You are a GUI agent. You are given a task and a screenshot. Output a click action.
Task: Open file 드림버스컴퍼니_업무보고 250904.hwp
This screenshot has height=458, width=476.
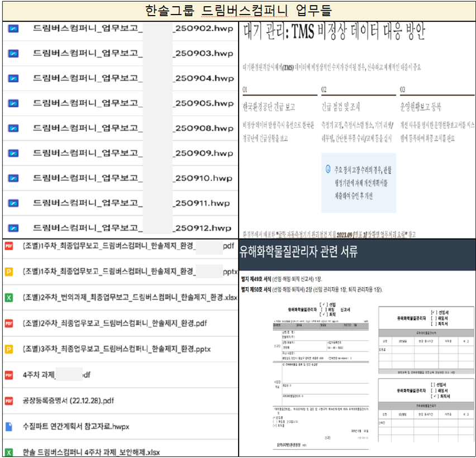click(x=133, y=78)
